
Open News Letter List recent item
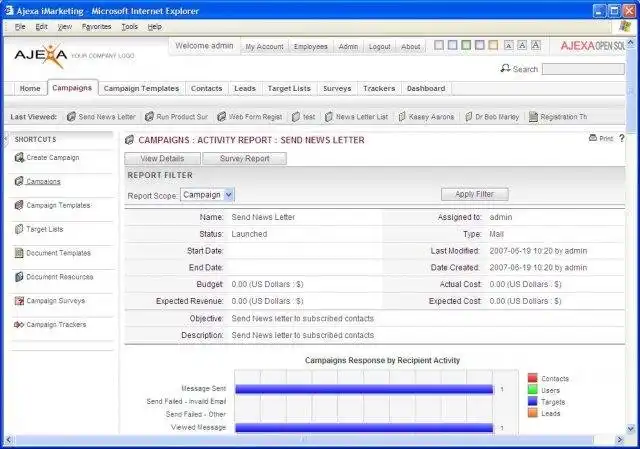(x=356, y=117)
